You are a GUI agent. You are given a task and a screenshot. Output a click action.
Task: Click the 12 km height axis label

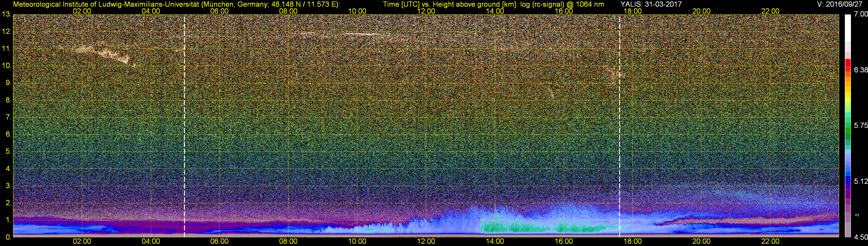tap(6, 32)
